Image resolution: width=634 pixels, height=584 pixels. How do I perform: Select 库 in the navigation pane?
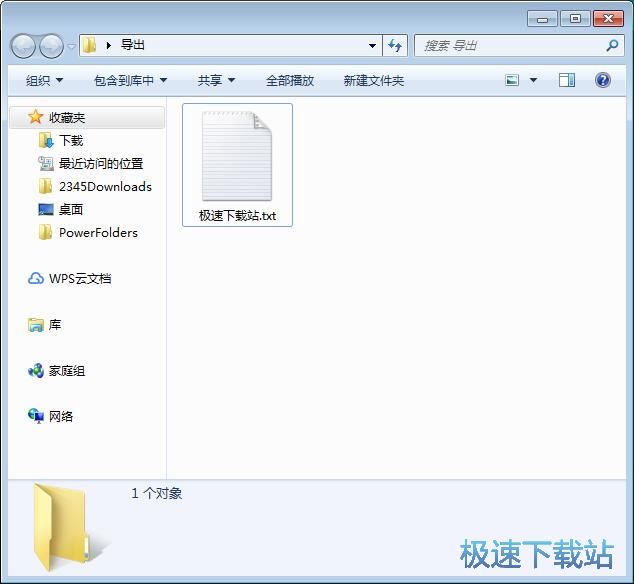(55, 324)
